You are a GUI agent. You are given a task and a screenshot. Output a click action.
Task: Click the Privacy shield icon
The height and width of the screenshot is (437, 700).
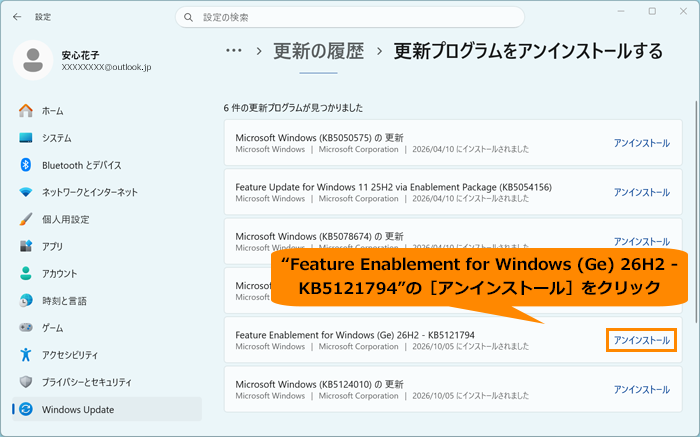26,382
